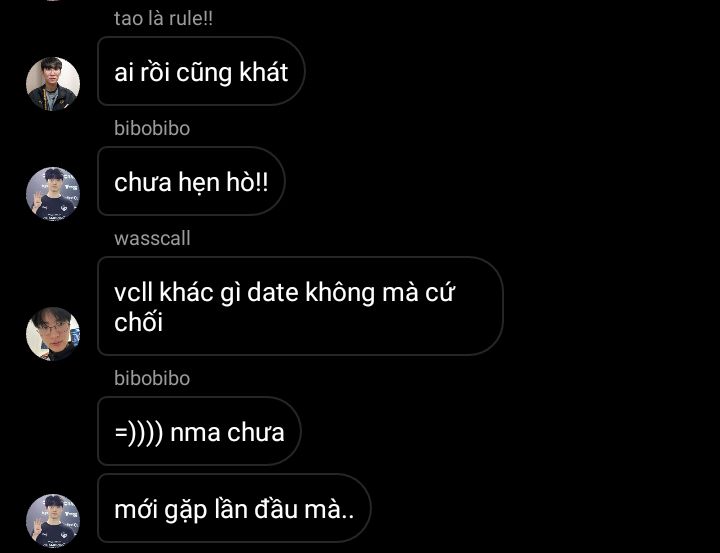Open the 'tao là rule!!' sender name
720x553 pixels.
pyautogui.click(x=163, y=18)
